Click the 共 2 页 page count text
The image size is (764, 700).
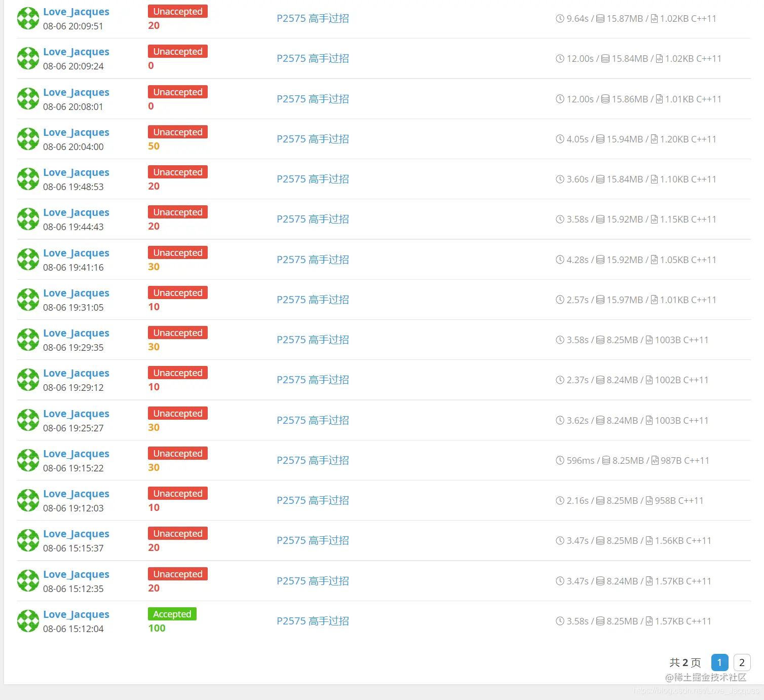(685, 662)
